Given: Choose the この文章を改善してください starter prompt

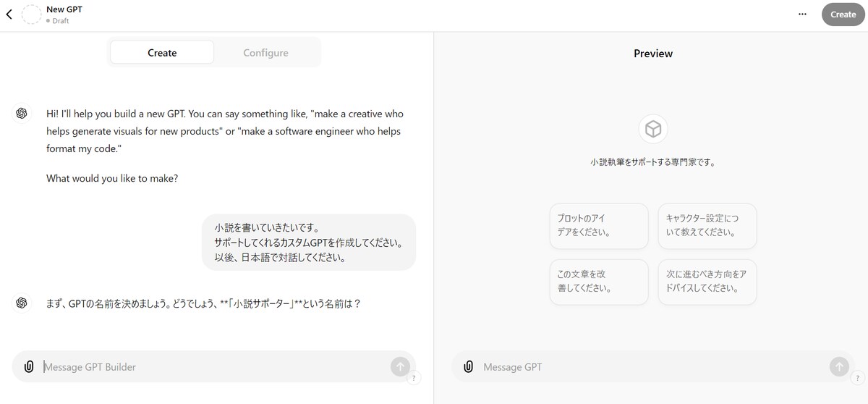Looking at the screenshot, I should click(x=599, y=282).
